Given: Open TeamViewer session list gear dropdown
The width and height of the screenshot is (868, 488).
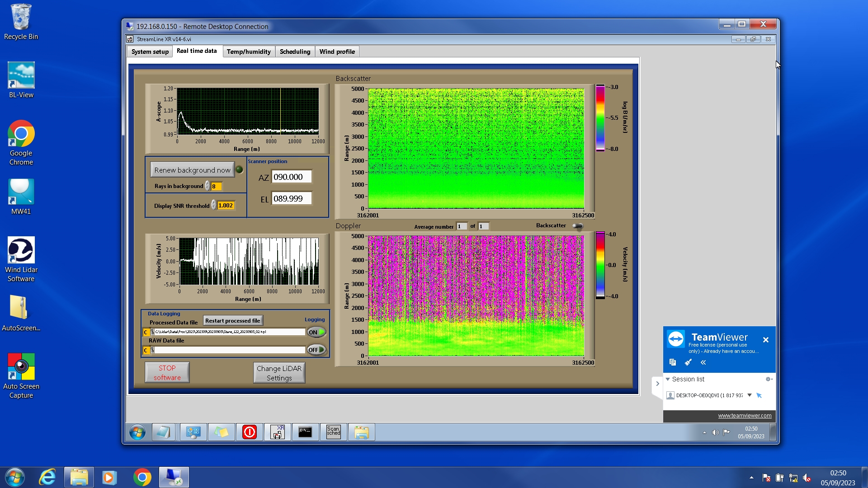Looking at the screenshot, I should 769,379.
